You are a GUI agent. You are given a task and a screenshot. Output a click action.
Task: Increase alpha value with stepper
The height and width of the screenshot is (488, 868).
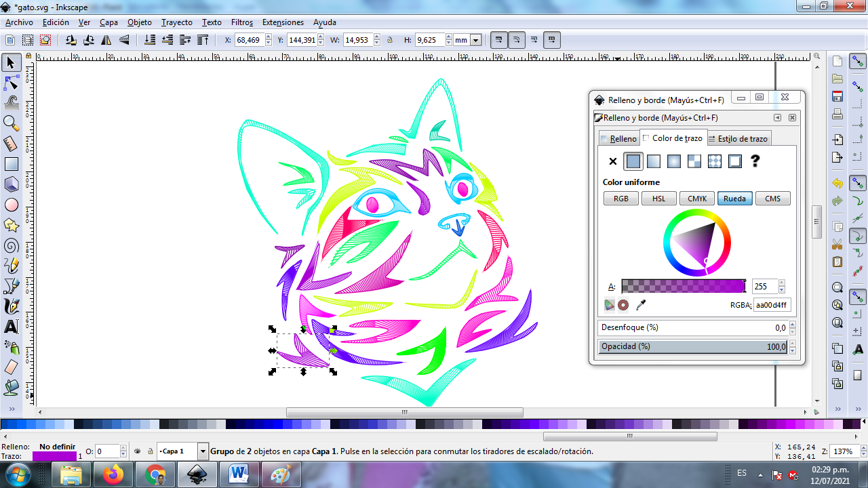[782, 283]
